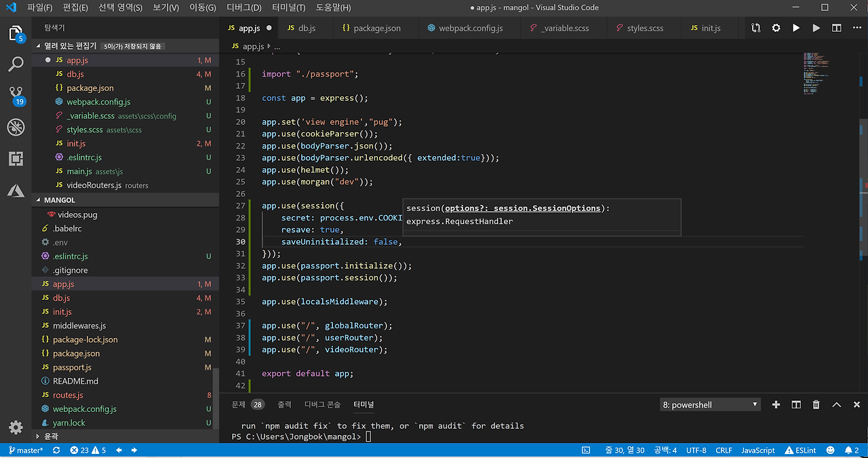The height and width of the screenshot is (458, 868).
Task: Collapse the MANGOL folder section
Action: pyautogui.click(x=60, y=200)
